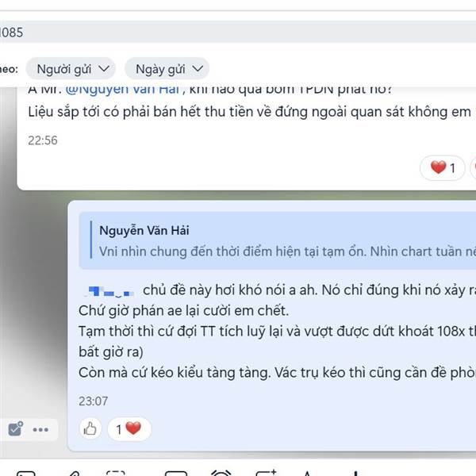Expand the Ngày gửi date filter
Viewport: 476px width, 476px height.
(x=167, y=69)
